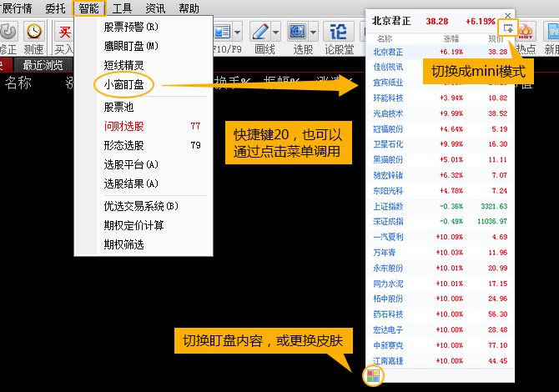Select 药石科技 in watch list
This screenshot has width=559, height=392.
pyautogui.click(x=440, y=314)
